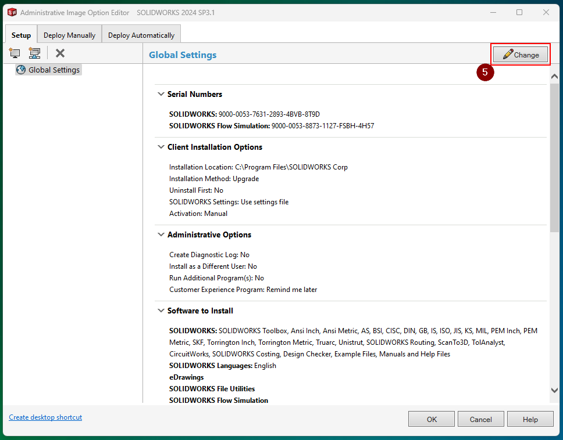Viewport: 563px width, 440px height.
Task: Click the Global Settings blue heading
Action: point(183,55)
